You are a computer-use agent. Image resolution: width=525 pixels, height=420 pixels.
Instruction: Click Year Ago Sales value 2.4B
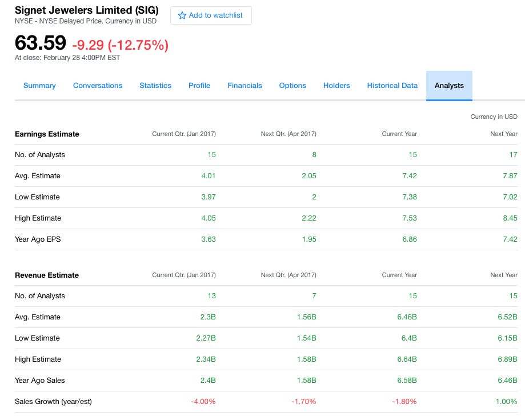(208, 380)
